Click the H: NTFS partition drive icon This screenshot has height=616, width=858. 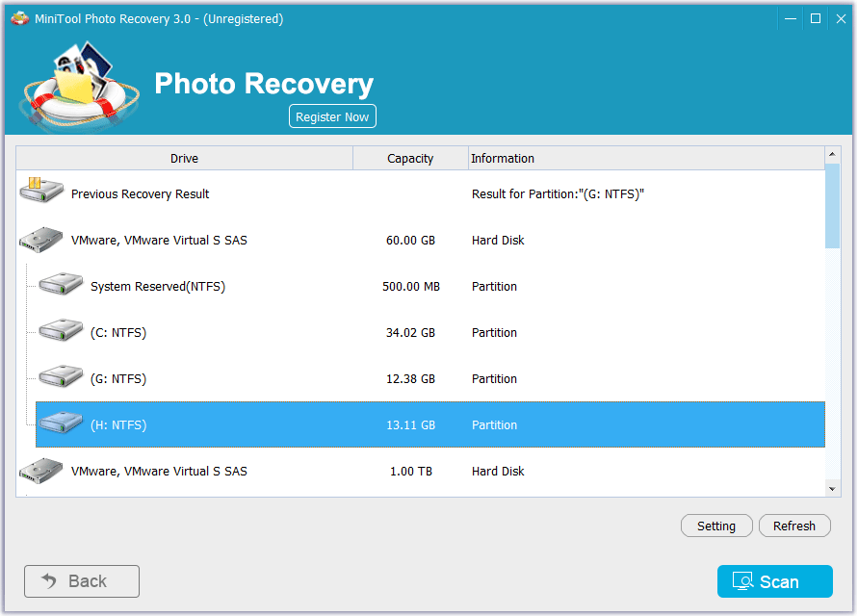click(x=61, y=423)
